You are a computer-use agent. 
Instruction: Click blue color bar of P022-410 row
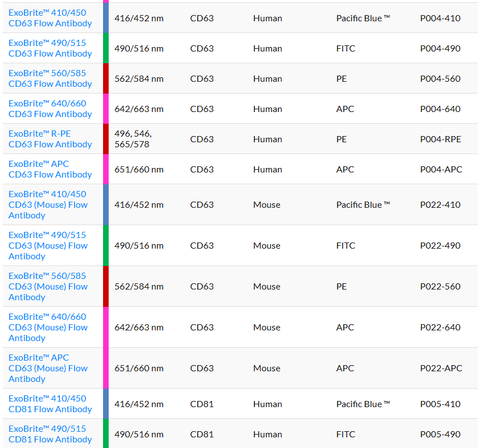(106, 205)
